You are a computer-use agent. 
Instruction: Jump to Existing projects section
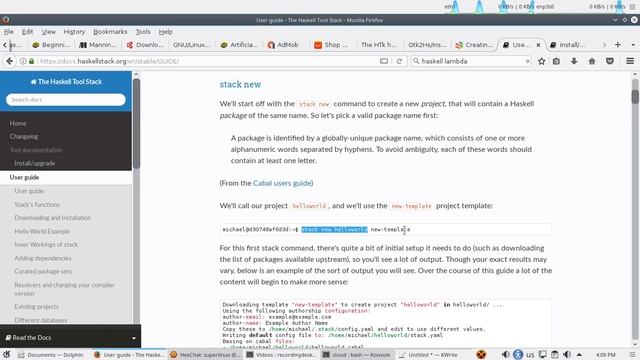coord(36,307)
